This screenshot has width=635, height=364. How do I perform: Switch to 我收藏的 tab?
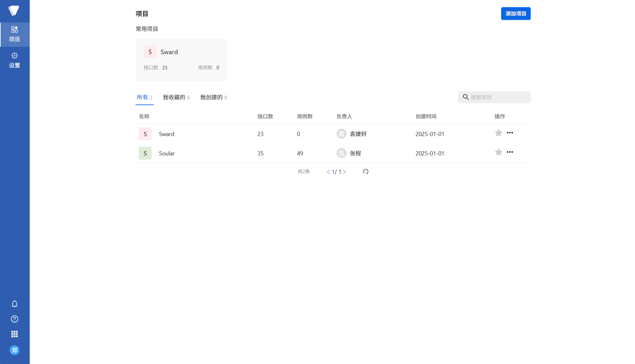coord(176,97)
